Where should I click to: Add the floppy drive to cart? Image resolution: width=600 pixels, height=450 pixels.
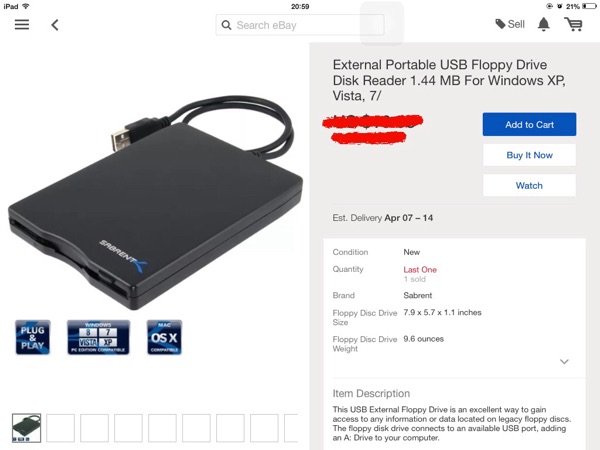(x=529, y=124)
